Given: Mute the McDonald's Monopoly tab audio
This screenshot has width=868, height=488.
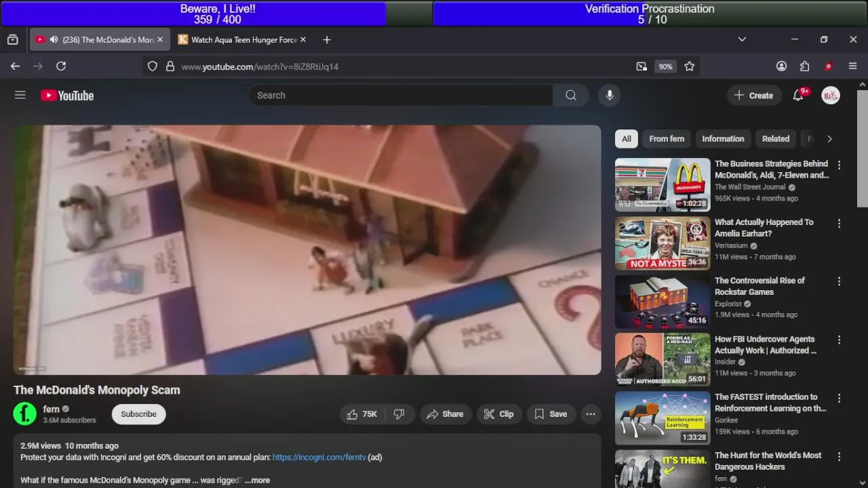Looking at the screenshot, I should (54, 40).
